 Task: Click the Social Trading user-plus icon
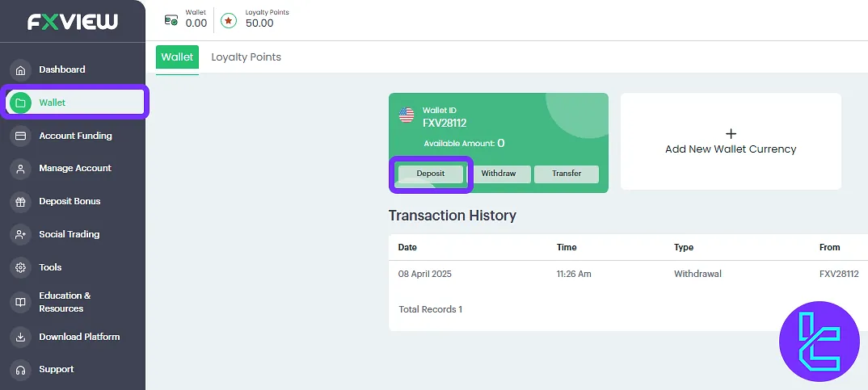(x=20, y=234)
